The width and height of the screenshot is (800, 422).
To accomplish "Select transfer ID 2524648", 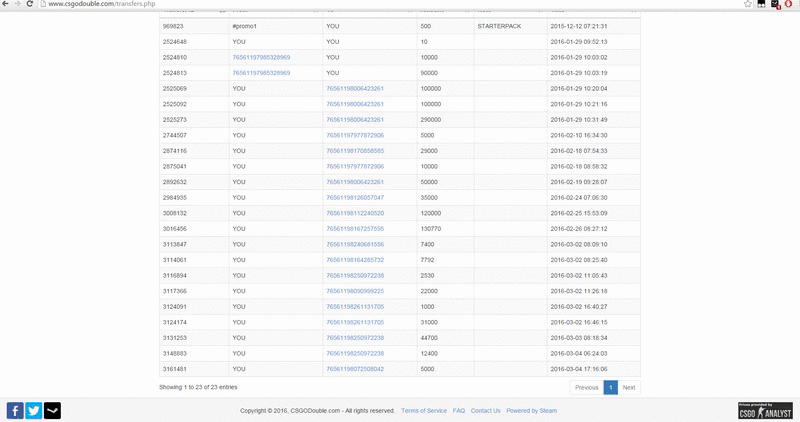I will [x=174, y=42].
